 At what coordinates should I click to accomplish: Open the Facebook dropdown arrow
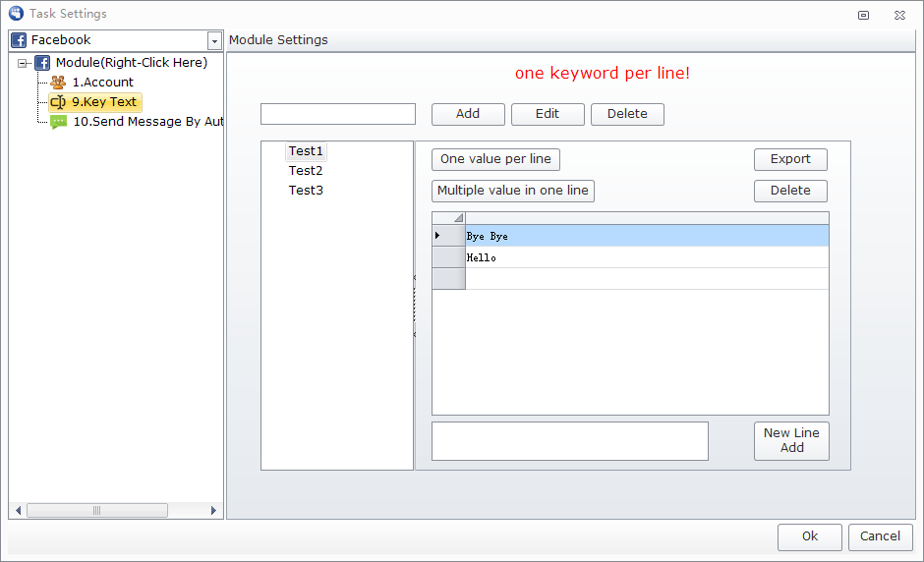pyautogui.click(x=214, y=41)
